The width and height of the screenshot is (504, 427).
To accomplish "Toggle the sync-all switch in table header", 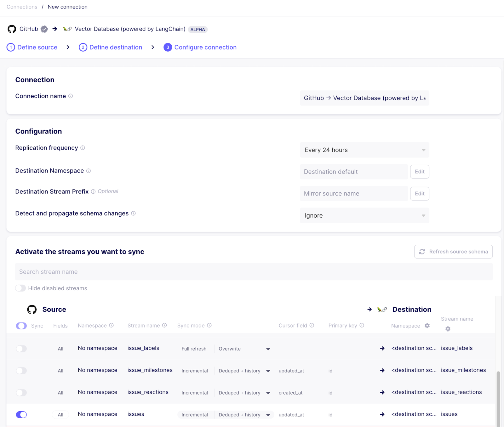I will (21, 326).
